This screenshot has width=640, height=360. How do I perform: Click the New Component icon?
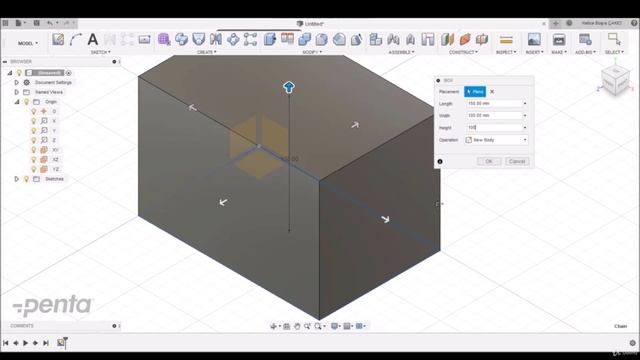pos(376,39)
